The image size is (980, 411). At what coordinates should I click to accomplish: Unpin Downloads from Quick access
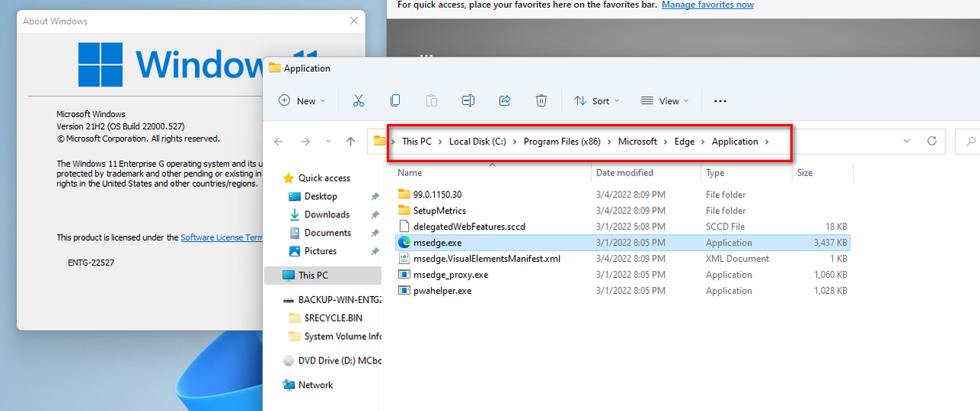374,215
